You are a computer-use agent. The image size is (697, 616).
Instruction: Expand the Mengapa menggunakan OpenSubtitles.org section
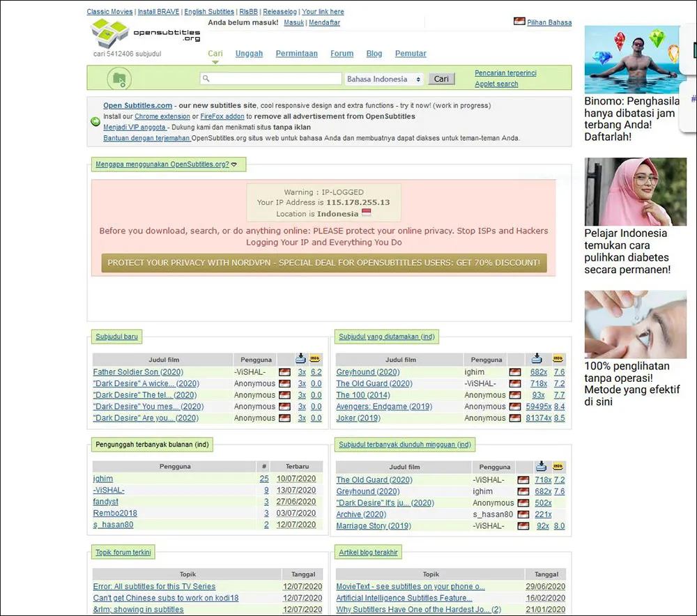pos(166,164)
